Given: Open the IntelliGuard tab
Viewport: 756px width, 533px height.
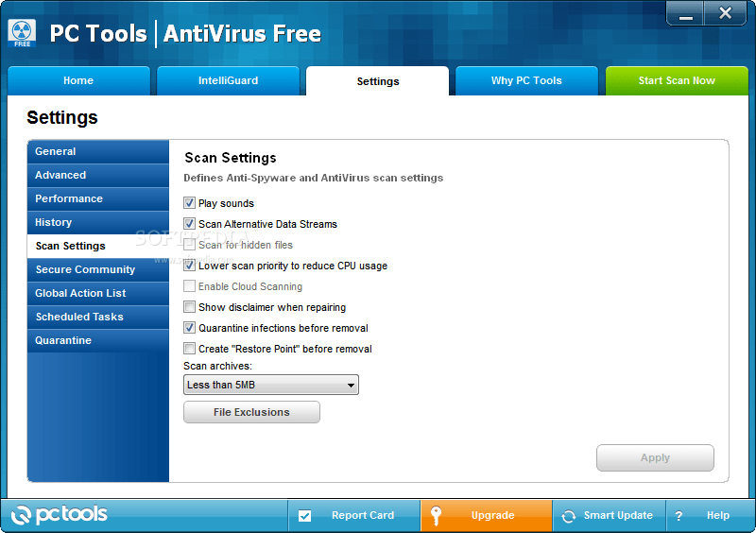Looking at the screenshot, I should (x=228, y=80).
